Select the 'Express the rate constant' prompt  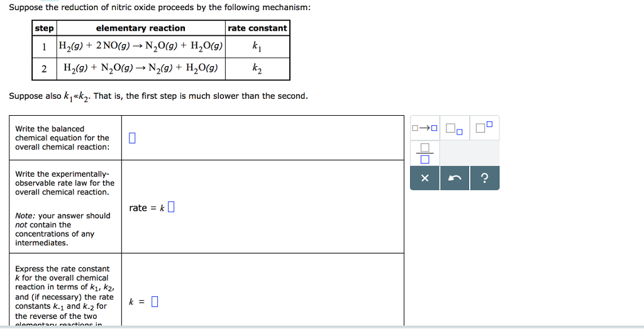click(x=64, y=296)
